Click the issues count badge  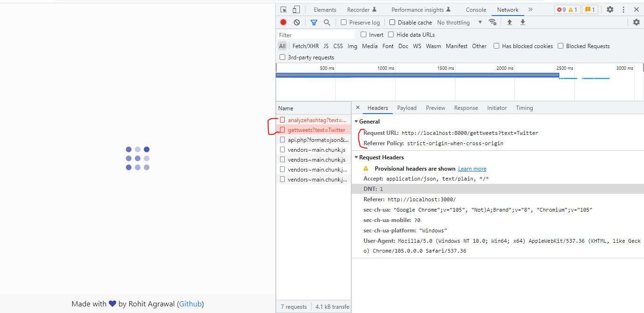coord(590,9)
